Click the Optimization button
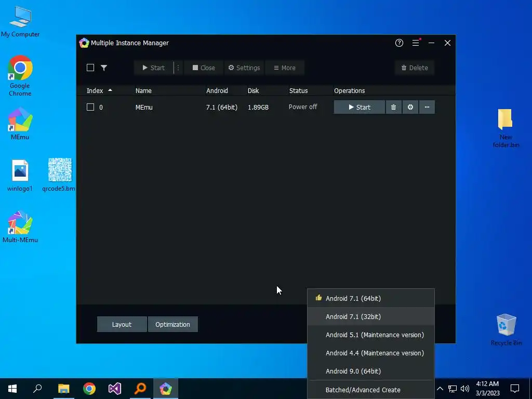 coord(172,324)
